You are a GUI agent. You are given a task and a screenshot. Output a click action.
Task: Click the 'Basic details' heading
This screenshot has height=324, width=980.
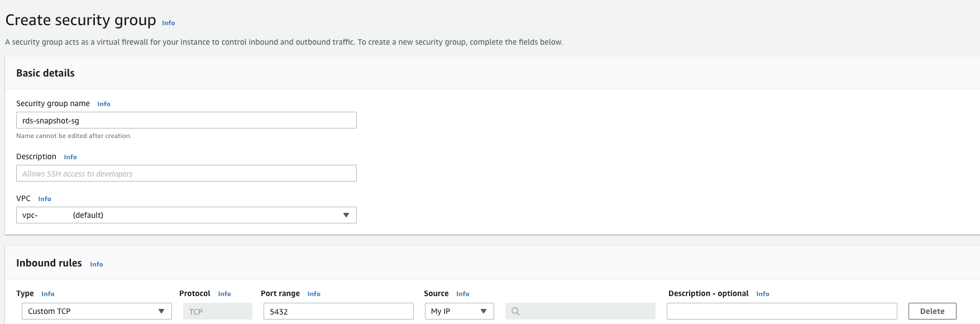(45, 73)
